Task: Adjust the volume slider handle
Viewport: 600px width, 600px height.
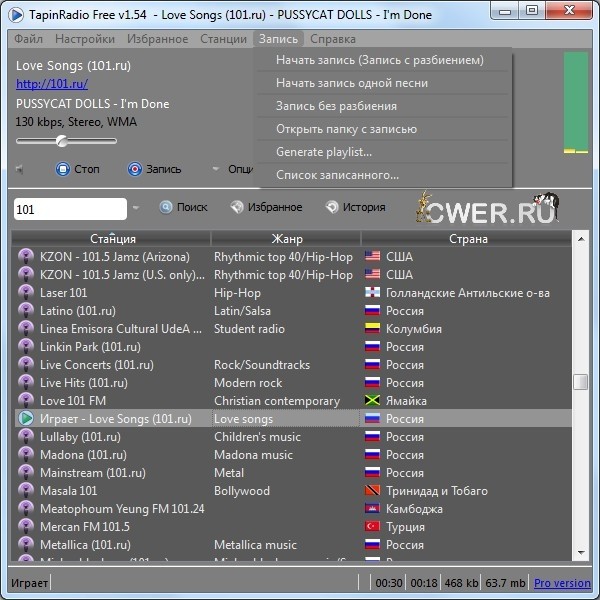Action: 61,141
